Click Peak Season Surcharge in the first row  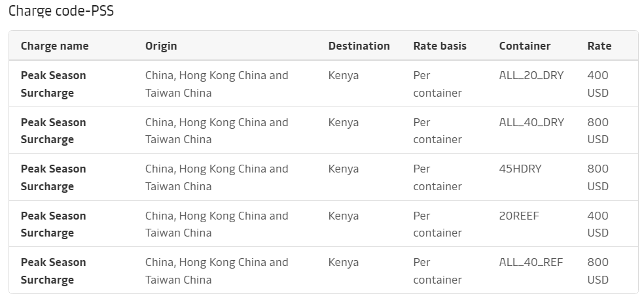click(54, 84)
